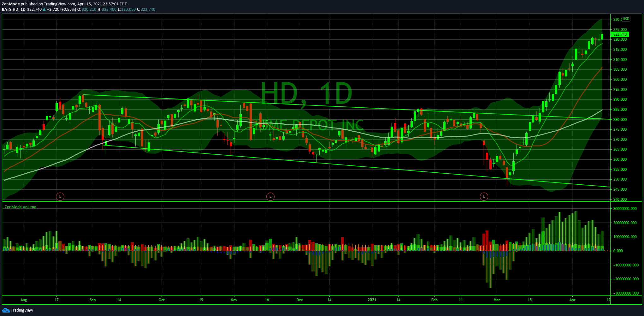Open the earnings marker below mid-November candles
Image resolution: width=644 pixels, height=316 pixels.
(x=270, y=197)
